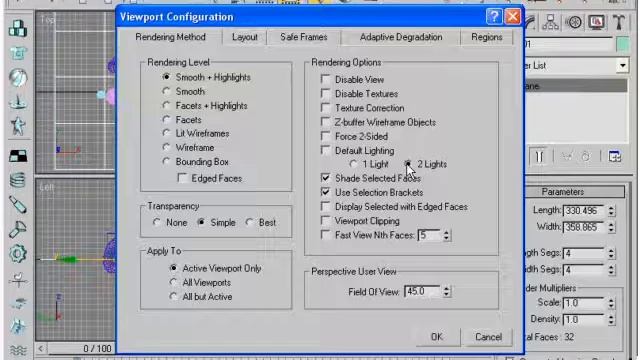Image resolution: width=640 pixels, height=360 pixels.
Task: Click the Width parameter spinner
Action: [611, 227]
